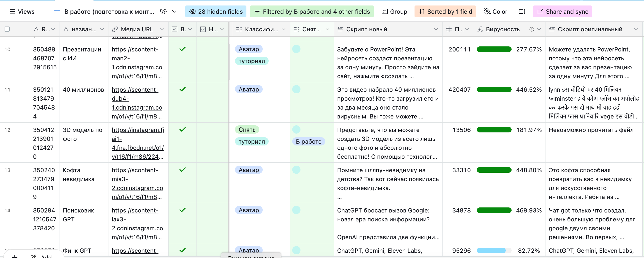
Task: Click the Вирусность info icon
Action: 532,29
